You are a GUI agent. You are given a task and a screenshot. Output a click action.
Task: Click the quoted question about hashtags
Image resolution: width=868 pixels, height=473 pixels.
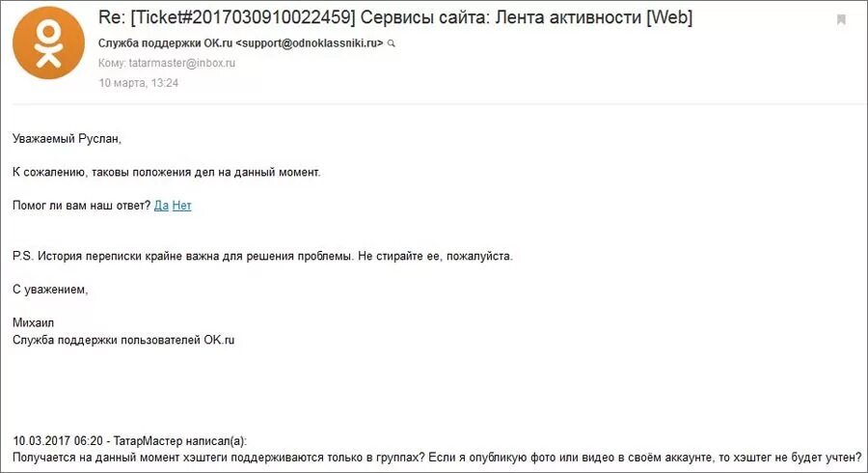click(x=436, y=457)
